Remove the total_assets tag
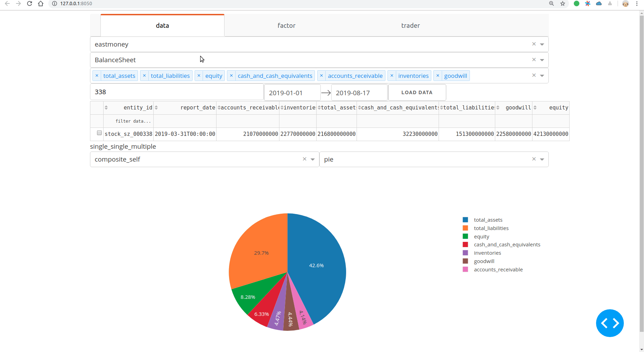Image resolution: width=644 pixels, height=352 pixels. (x=97, y=76)
